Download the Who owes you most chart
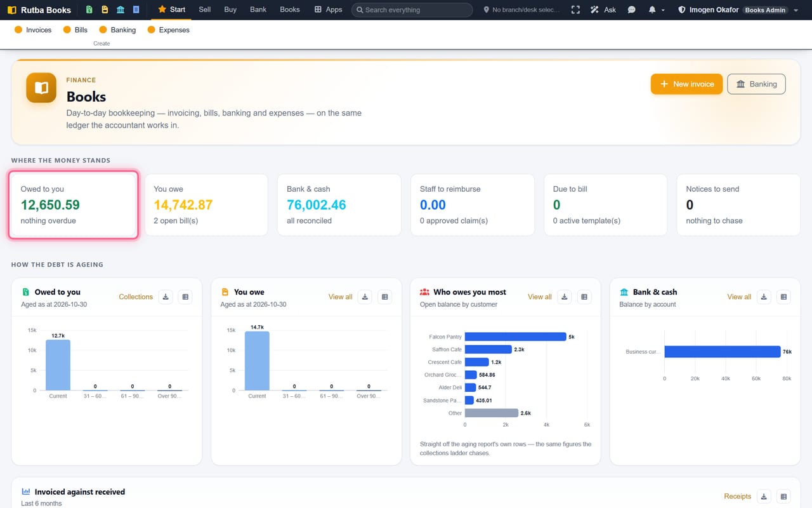This screenshot has height=508, width=812. click(565, 297)
